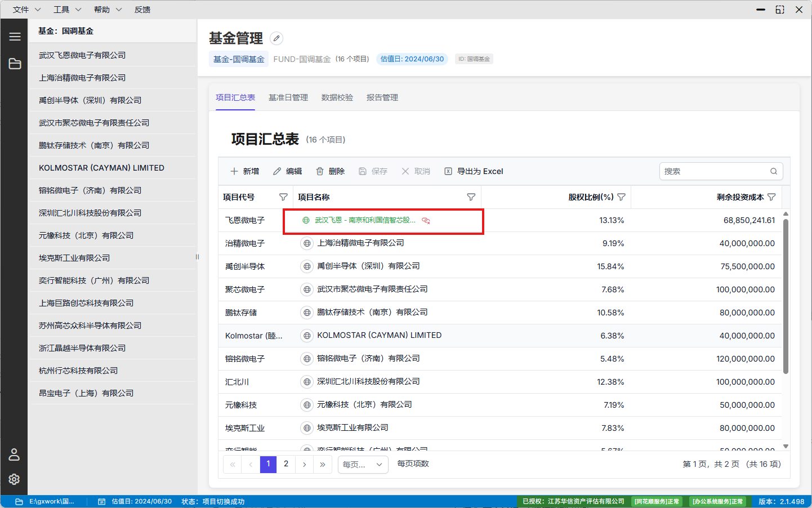Click the folder icon in left sidebar
Screen dimensions: 812x508
point(15,64)
